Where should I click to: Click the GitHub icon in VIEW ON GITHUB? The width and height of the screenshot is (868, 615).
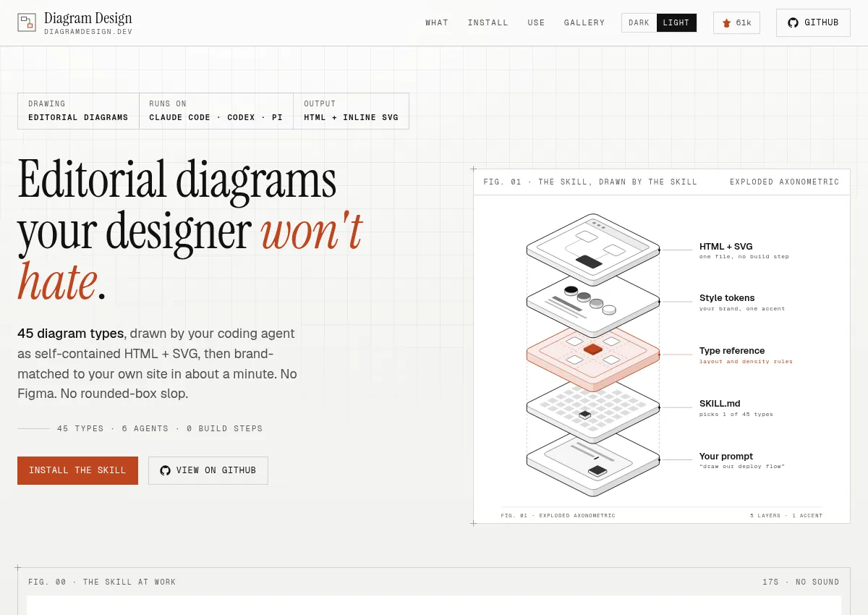click(x=165, y=470)
